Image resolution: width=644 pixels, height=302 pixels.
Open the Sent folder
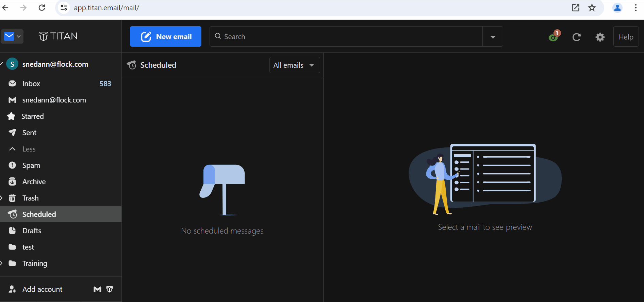pos(61,132)
